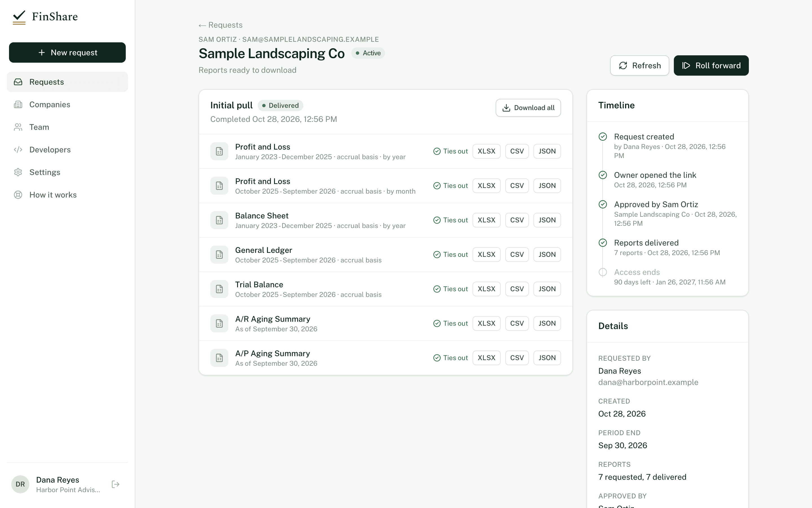Viewport: 812px width, 508px height.
Task: Download Profit and Loss by month as JSON
Action: pos(547,186)
